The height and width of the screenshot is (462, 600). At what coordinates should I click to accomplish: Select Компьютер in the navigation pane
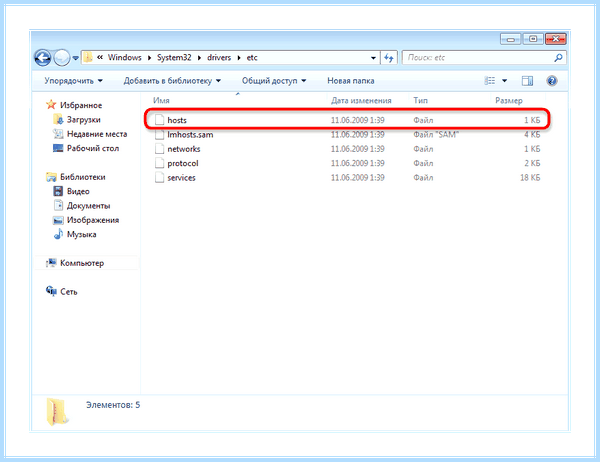tap(82, 263)
